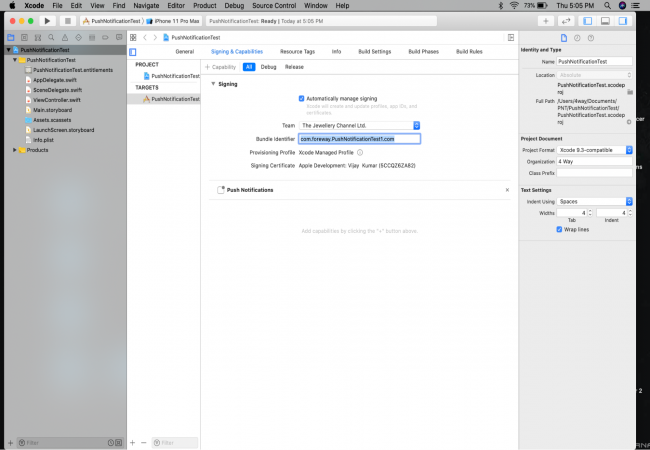Open the Location dropdown in inspector
Image resolution: width=650 pixels, height=450 pixels.
click(x=594, y=75)
